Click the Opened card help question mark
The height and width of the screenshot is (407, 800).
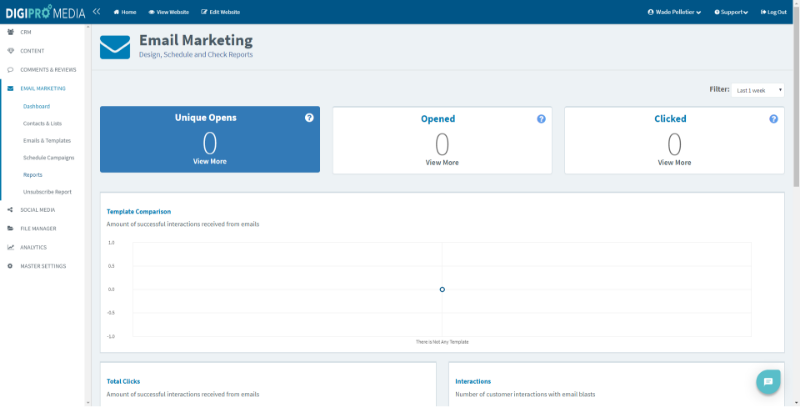(x=541, y=119)
